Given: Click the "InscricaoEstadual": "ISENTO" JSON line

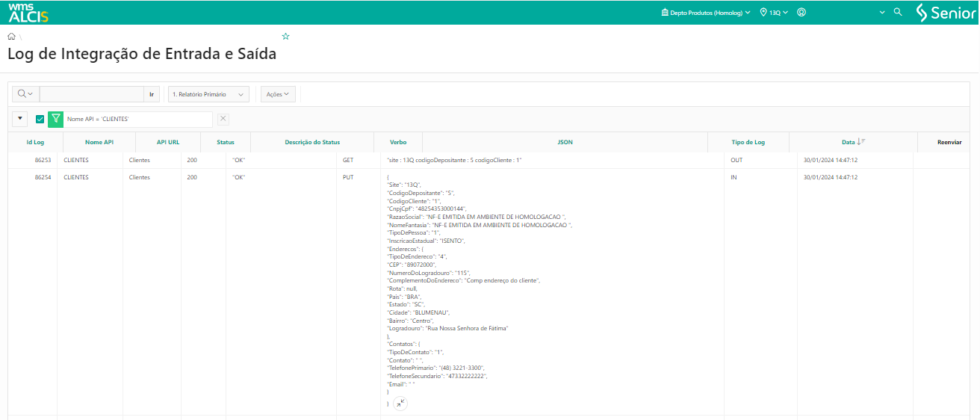Looking at the screenshot, I should [427, 241].
